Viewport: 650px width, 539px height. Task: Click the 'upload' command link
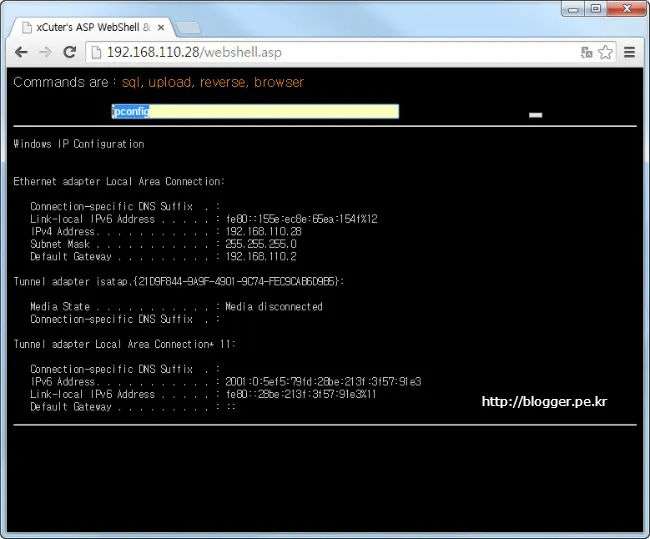(x=171, y=82)
